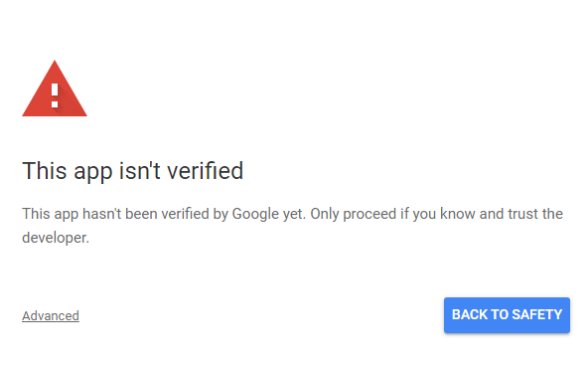Click the BACK TO SAFETY button

pos(507,315)
